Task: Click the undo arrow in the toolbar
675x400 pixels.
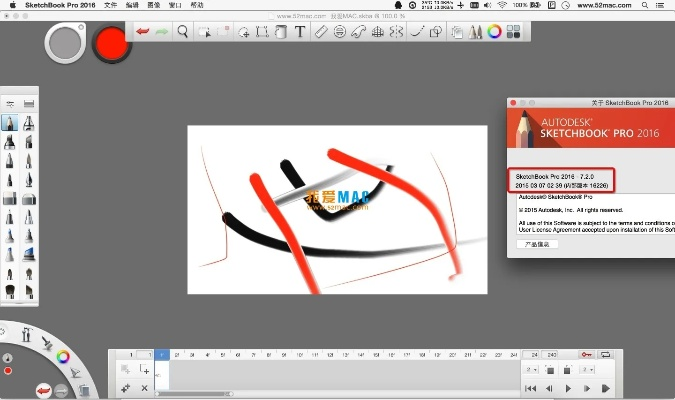Action: (x=143, y=32)
